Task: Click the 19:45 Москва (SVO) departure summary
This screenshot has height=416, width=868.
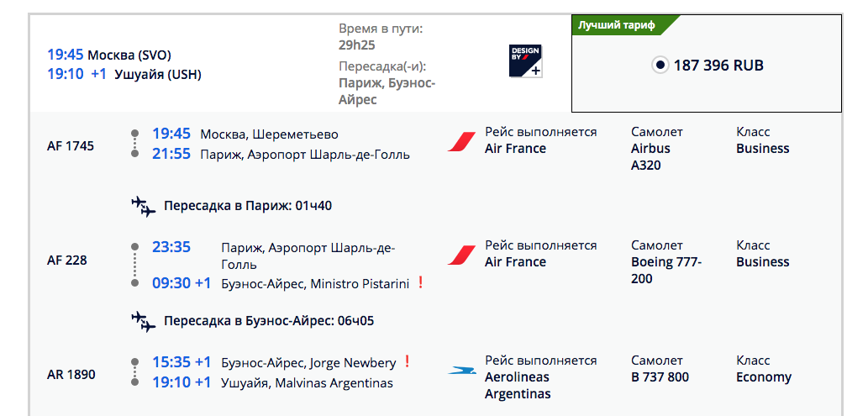Action: (109, 55)
